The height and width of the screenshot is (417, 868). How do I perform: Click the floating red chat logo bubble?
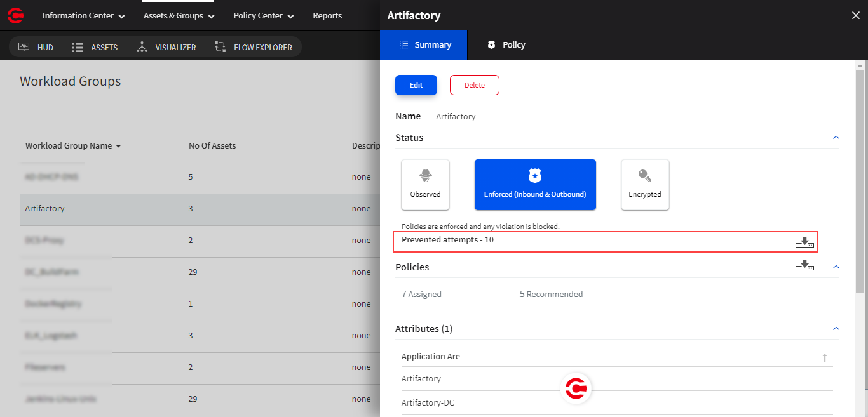pyautogui.click(x=578, y=388)
